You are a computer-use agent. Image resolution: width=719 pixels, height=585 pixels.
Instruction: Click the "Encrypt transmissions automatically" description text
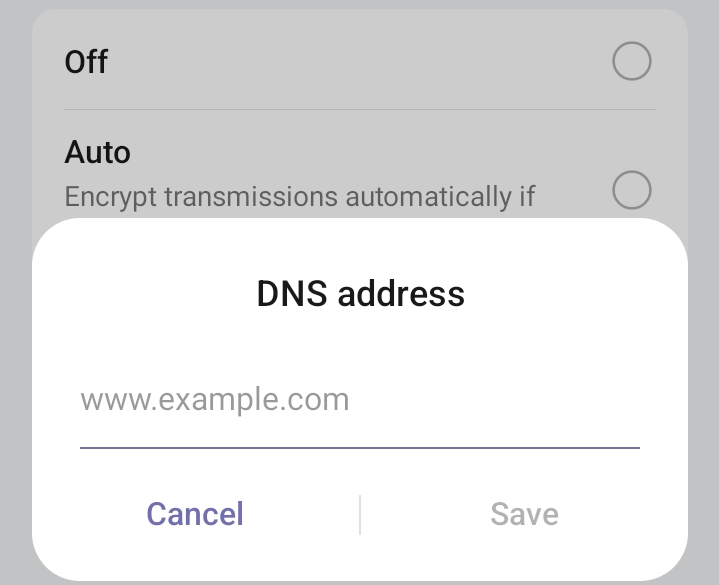pos(300,196)
